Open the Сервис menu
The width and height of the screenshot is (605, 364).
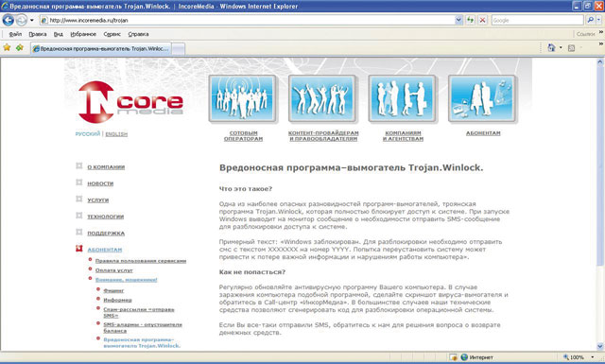(112, 34)
